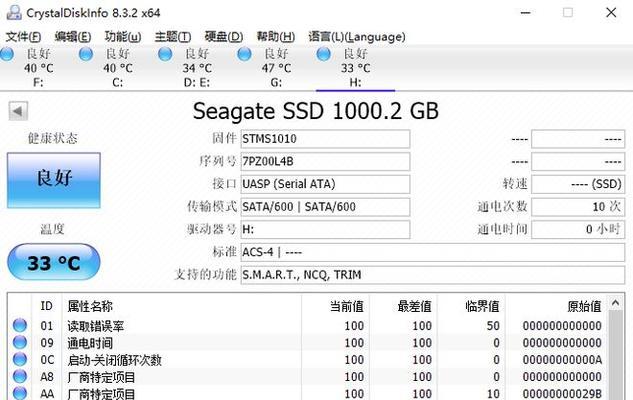Click the status orb of the C: drive
The image size is (633, 400).
(x=86, y=54)
